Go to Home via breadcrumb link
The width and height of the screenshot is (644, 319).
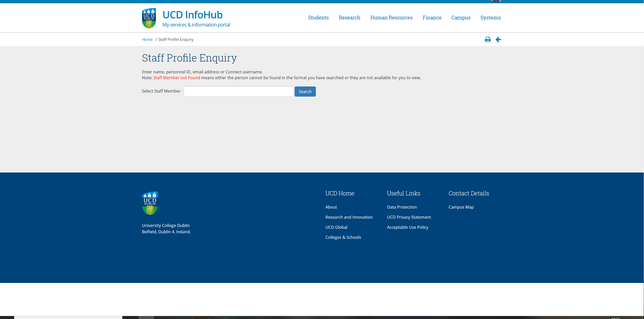(x=147, y=40)
